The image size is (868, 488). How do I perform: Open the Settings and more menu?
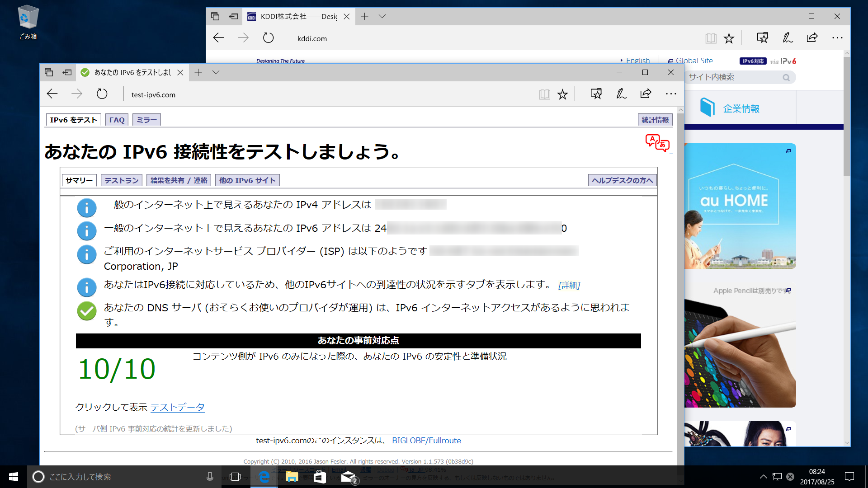coord(671,94)
